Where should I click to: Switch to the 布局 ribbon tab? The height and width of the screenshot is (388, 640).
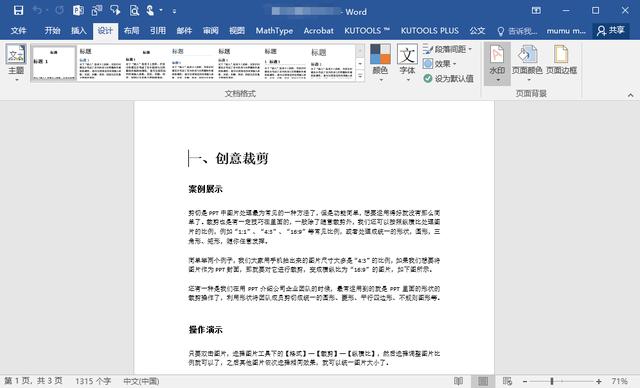(131, 31)
